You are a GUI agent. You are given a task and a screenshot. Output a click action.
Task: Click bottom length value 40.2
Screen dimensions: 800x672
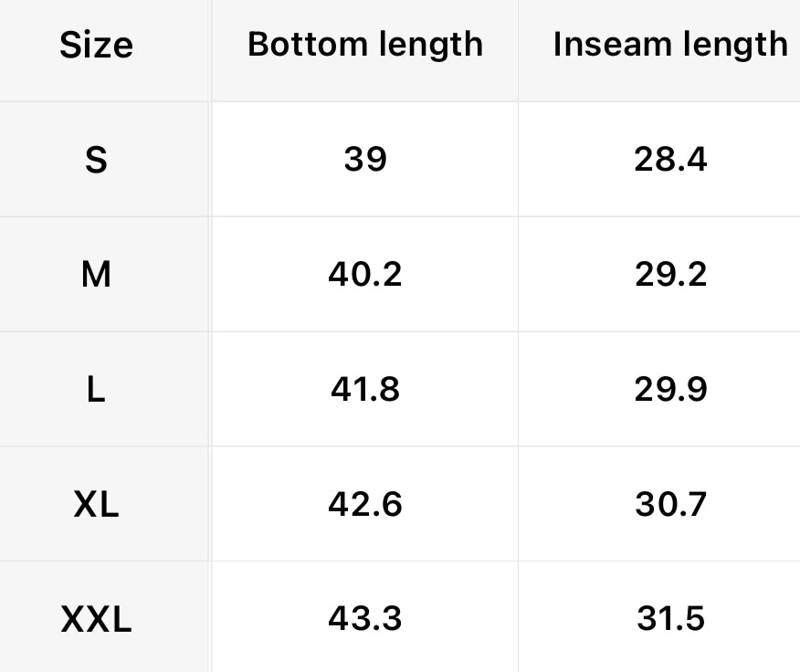tap(365, 274)
